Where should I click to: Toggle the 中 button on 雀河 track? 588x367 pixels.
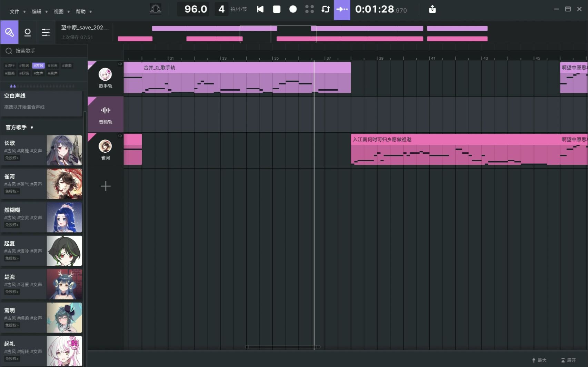pyautogui.click(x=120, y=136)
